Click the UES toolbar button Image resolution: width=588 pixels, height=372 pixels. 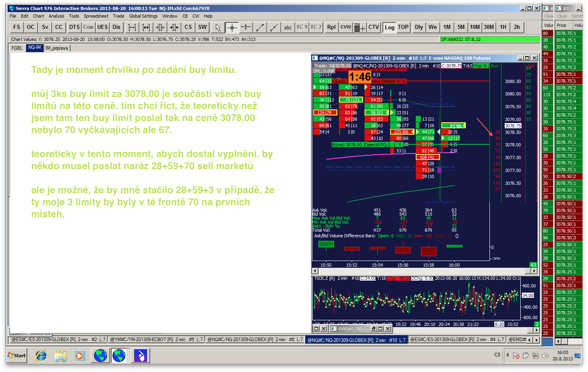(x=103, y=27)
